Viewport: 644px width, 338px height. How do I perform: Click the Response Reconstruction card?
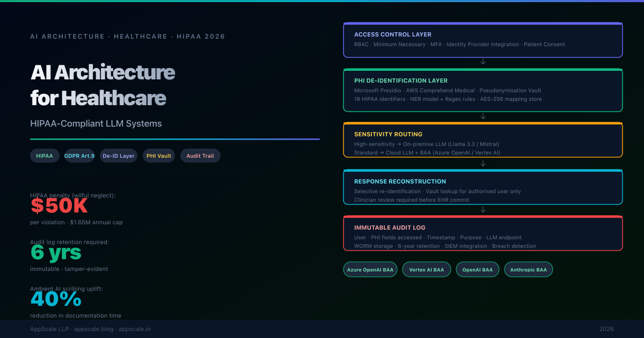tap(483, 187)
